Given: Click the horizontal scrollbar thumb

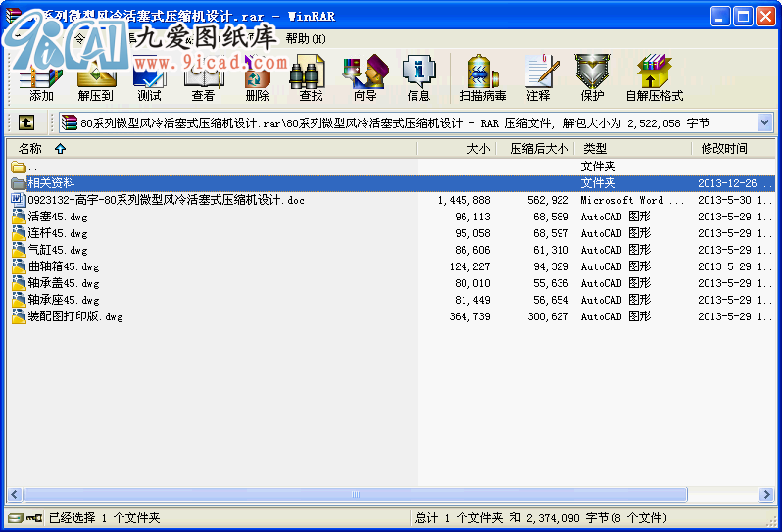Looking at the screenshot, I should 356,494.
